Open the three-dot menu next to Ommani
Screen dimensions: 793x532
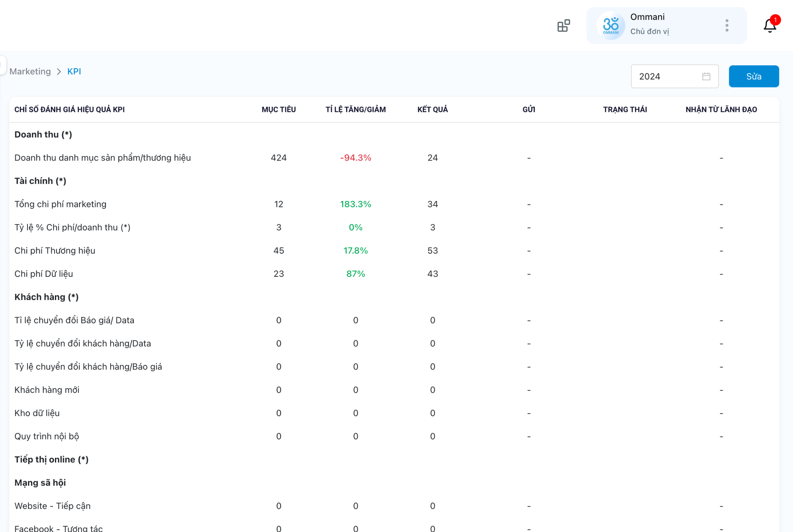(727, 25)
